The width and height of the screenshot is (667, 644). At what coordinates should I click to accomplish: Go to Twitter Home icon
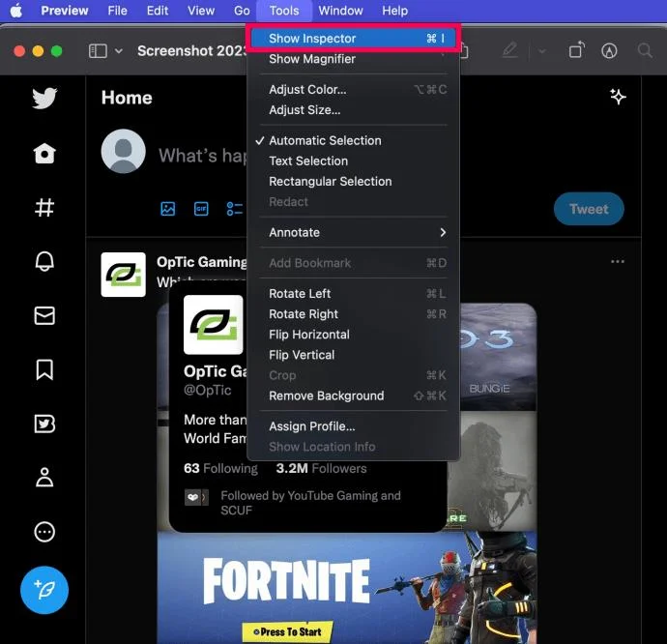[x=44, y=153]
